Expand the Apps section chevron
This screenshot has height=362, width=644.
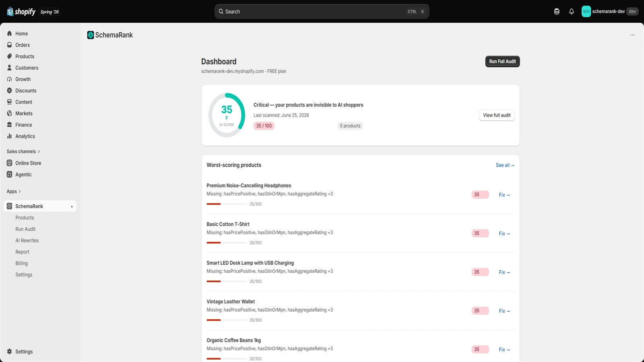20,191
